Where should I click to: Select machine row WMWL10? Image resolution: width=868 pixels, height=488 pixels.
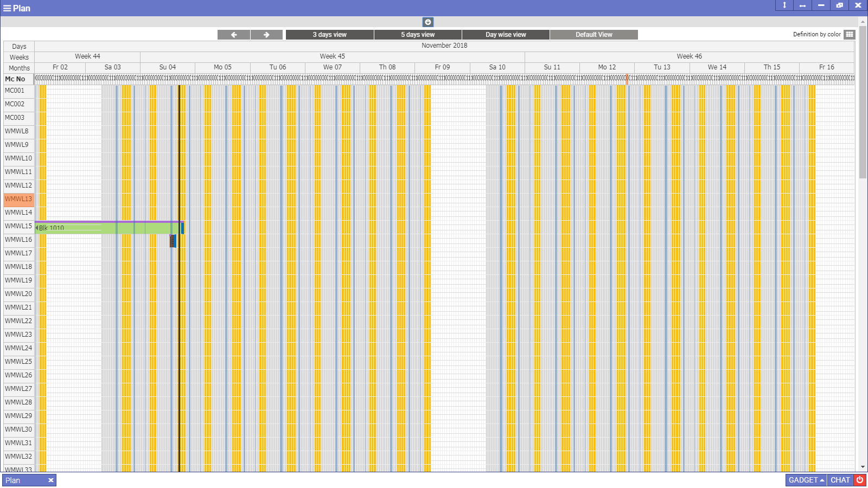(x=19, y=158)
